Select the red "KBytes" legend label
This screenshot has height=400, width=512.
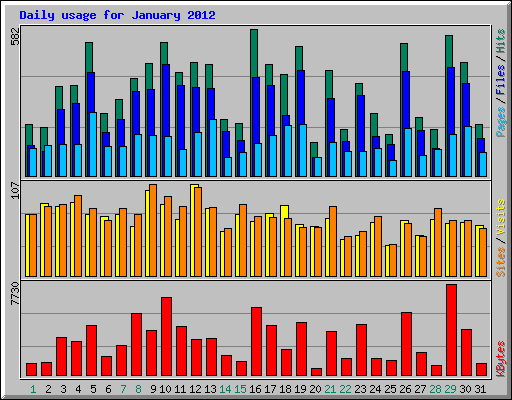500,359
